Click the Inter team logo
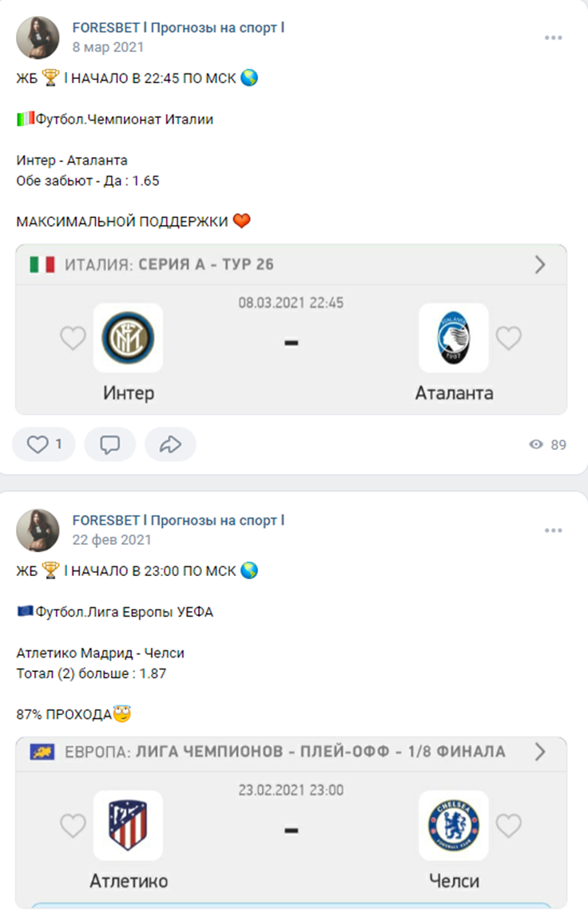This screenshot has height=910, width=588. click(x=129, y=338)
